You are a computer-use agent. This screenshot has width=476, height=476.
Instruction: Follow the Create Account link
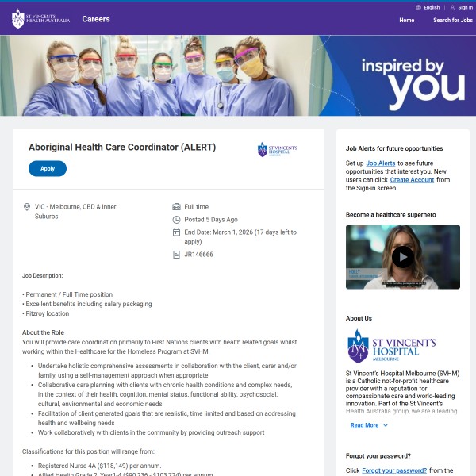coord(411,179)
